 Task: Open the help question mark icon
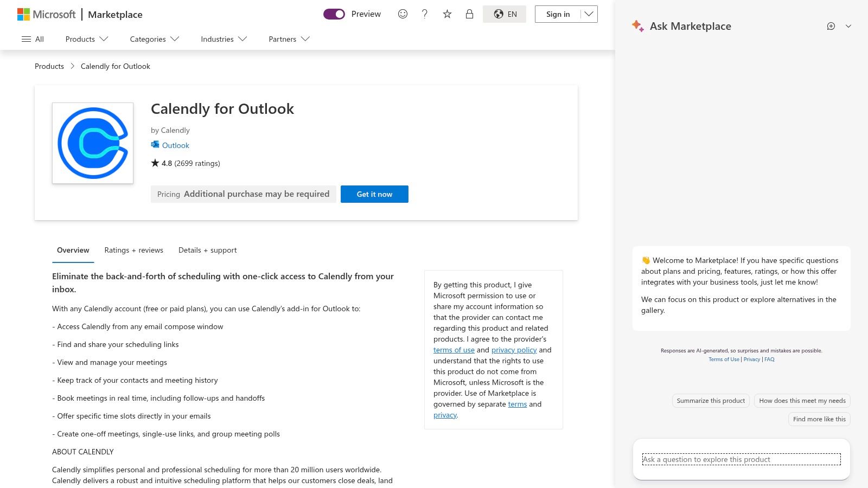[x=425, y=14]
